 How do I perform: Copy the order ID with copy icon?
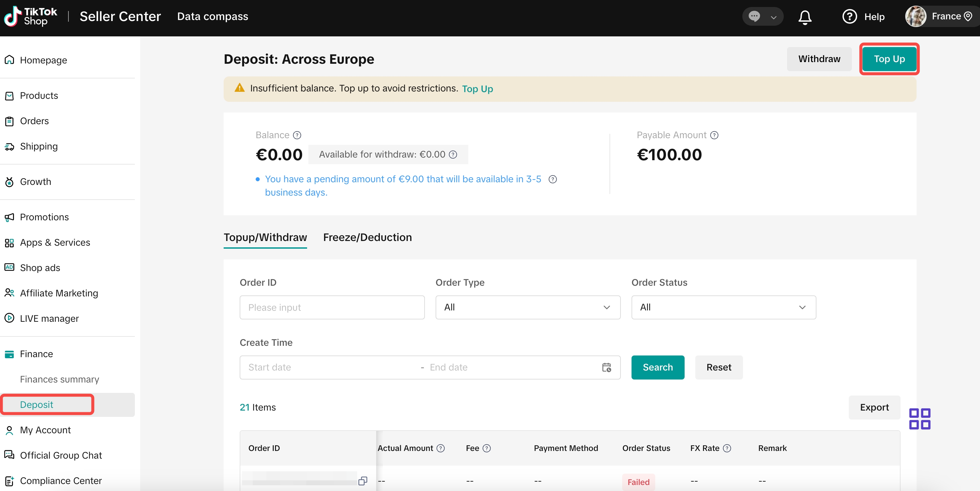(362, 481)
